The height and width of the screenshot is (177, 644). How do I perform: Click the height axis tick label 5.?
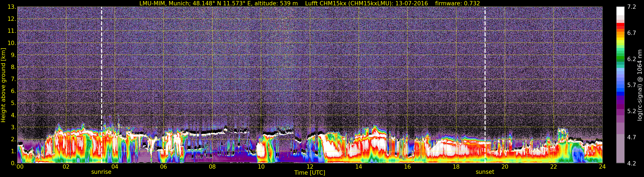point(13,103)
